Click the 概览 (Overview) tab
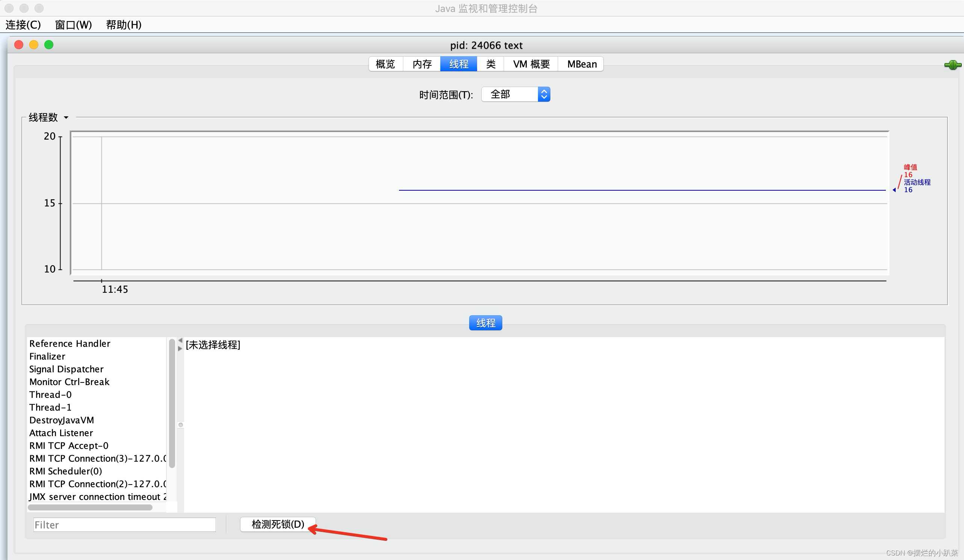 (385, 63)
